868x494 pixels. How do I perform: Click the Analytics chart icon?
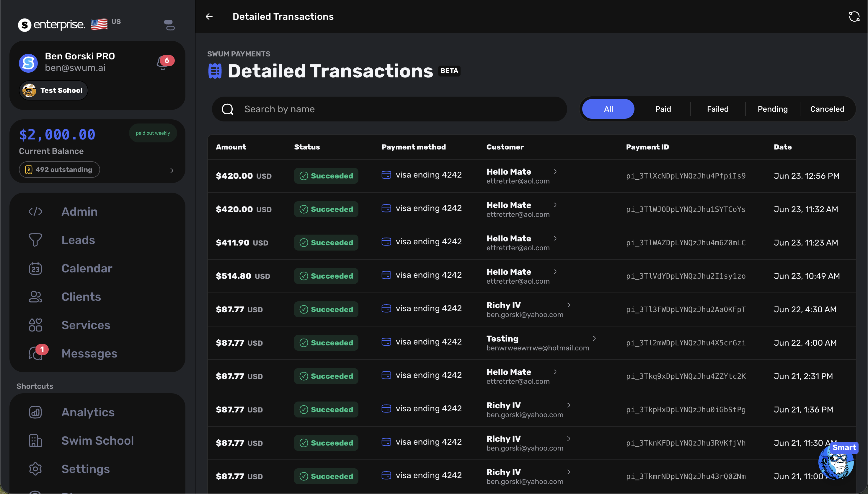[35, 412]
